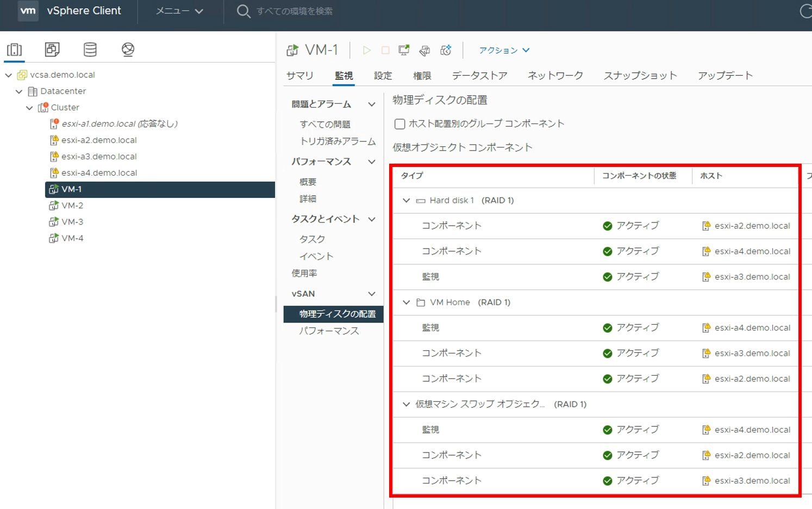Click esxi-a3.demo.local host in swap object rows
This screenshot has height=509, width=812.
click(x=752, y=481)
